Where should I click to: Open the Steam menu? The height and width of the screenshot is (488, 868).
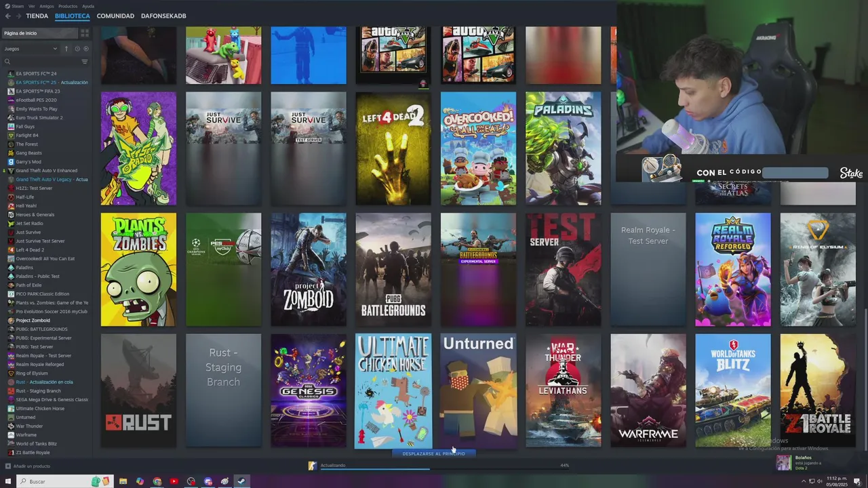tap(14, 6)
